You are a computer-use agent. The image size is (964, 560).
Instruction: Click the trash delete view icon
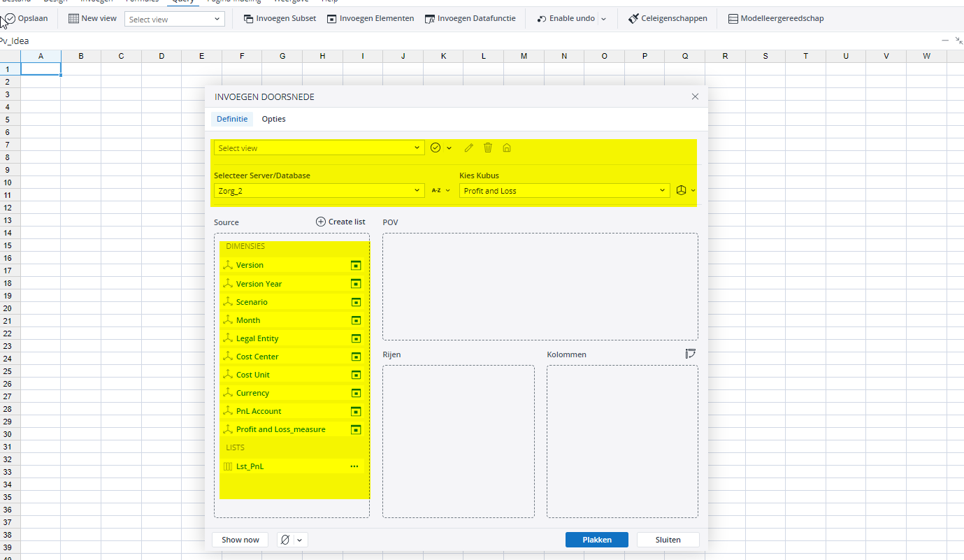tap(488, 148)
